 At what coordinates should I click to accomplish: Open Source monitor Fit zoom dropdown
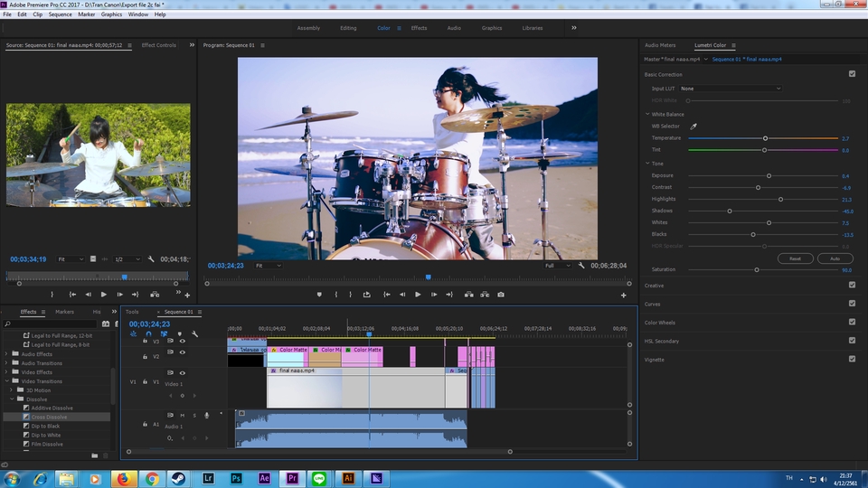(71, 259)
